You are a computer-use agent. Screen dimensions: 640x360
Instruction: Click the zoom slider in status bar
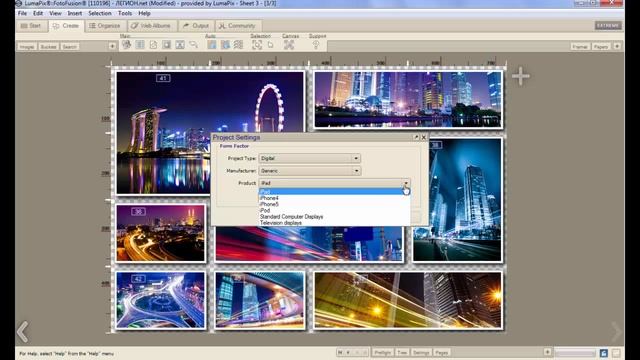pos(575,353)
